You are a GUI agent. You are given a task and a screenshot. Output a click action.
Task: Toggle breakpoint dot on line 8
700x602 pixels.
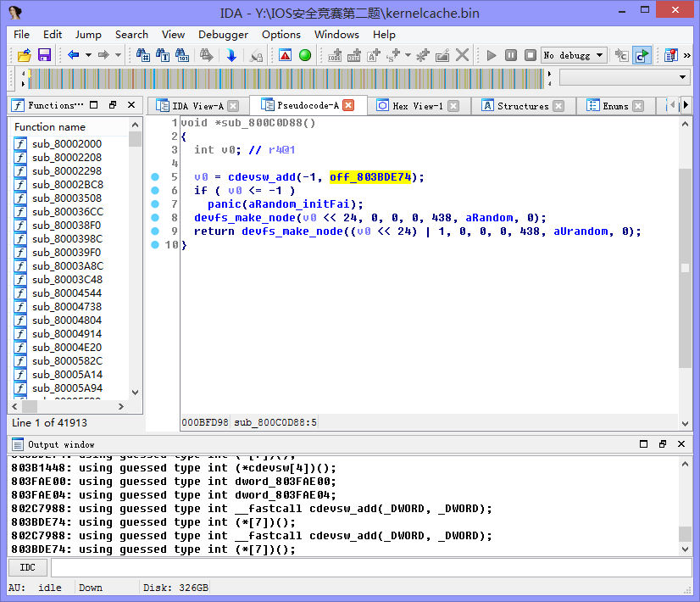(x=155, y=218)
